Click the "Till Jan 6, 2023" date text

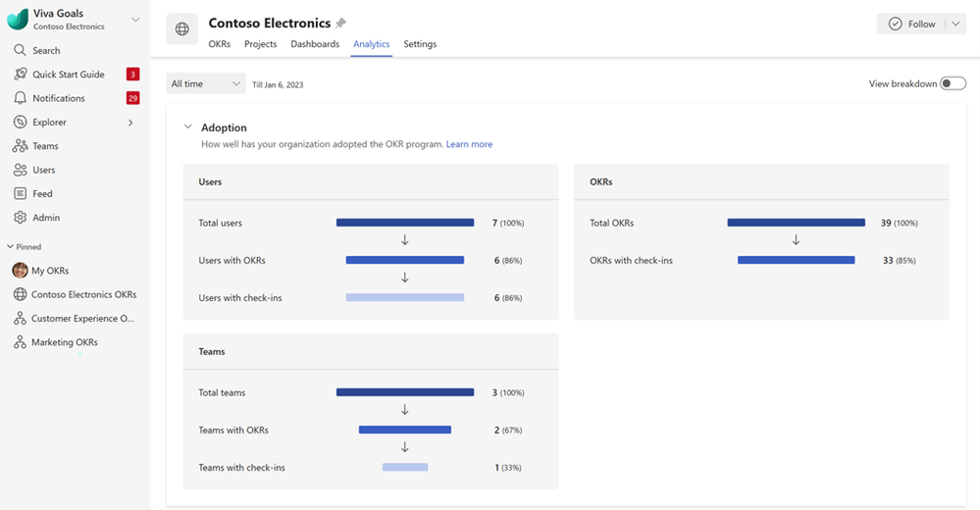pos(279,85)
